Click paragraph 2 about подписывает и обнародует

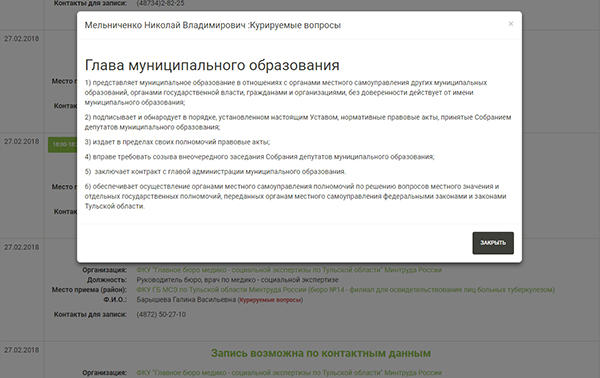tap(298, 122)
